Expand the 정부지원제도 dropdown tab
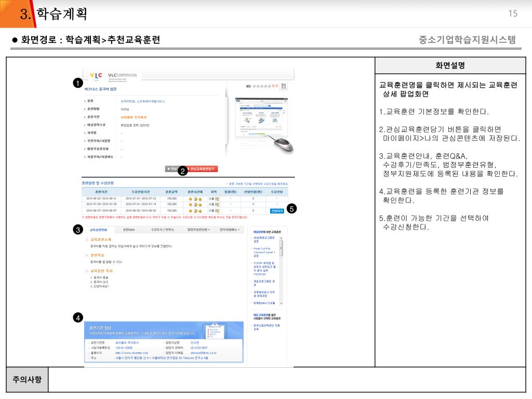532x399 pixels. click(229, 230)
